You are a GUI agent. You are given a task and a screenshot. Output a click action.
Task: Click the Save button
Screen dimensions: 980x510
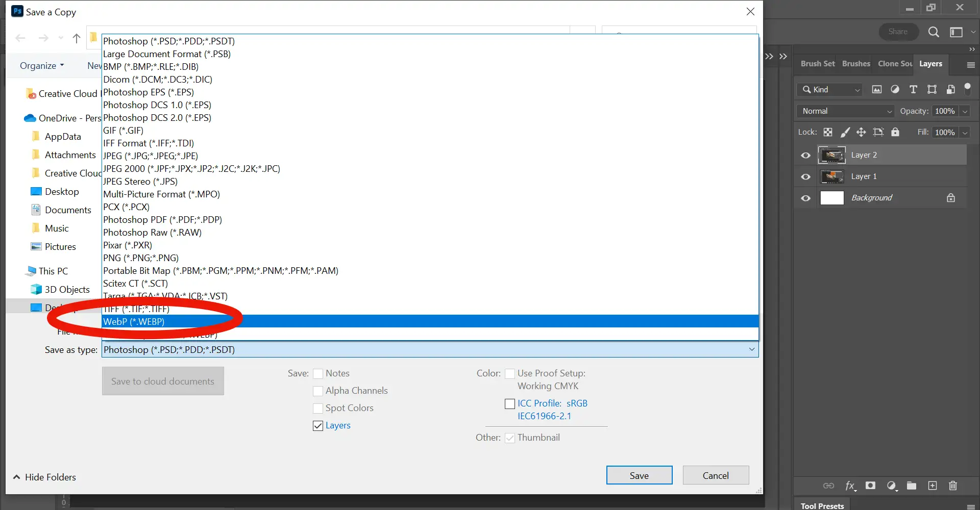pyautogui.click(x=639, y=475)
